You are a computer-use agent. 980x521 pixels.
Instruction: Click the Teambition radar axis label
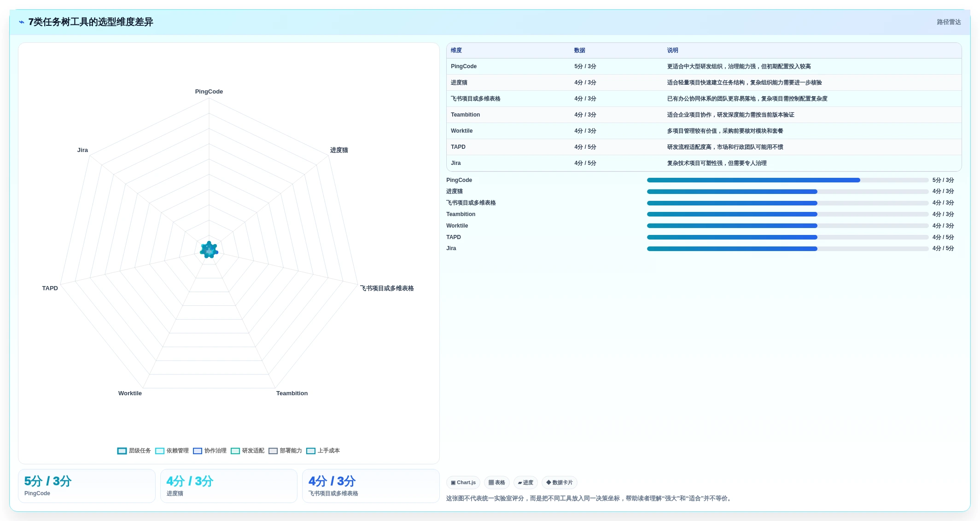(x=292, y=393)
